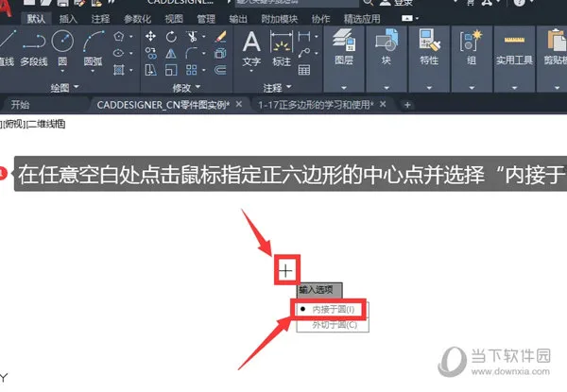
Task: Open the dropdown beside the Trim icon
Action: 204,37
